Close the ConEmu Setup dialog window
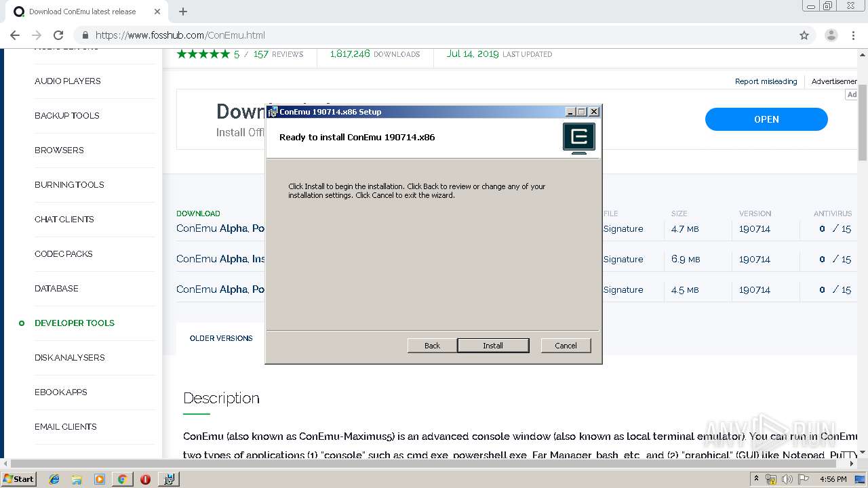Viewport: 868px width, 488px height. pos(594,112)
